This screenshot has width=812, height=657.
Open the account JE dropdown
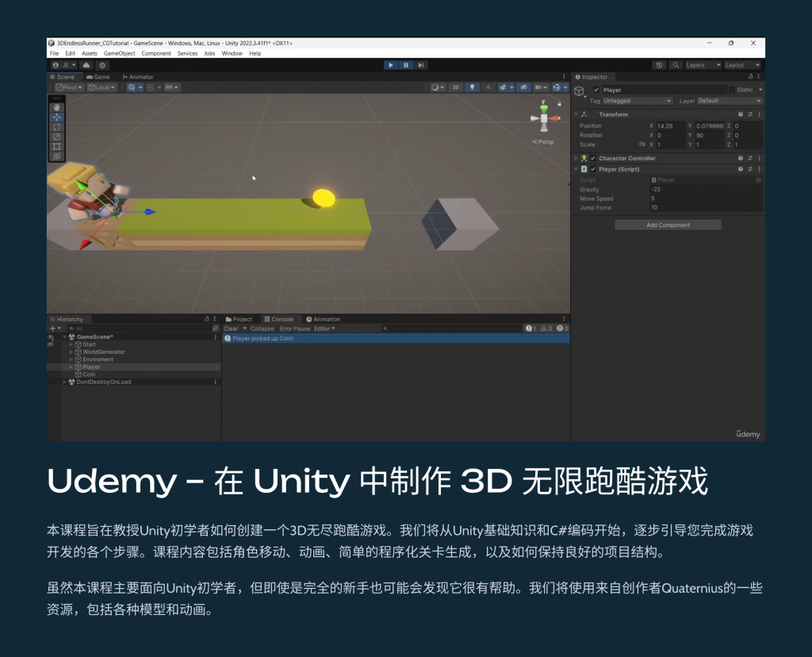pyautogui.click(x=64, y=65)
